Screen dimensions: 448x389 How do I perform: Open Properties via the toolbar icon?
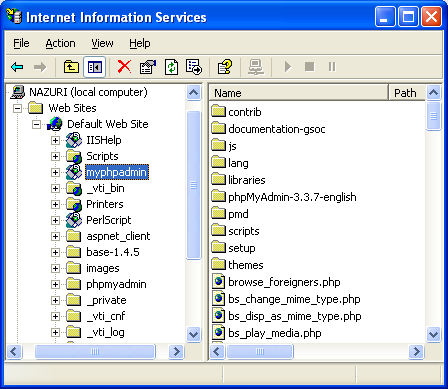[x=148, y=67]
